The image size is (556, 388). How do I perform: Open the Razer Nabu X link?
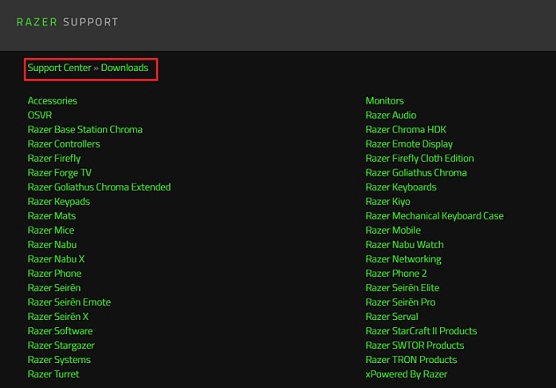click(56, 259)
